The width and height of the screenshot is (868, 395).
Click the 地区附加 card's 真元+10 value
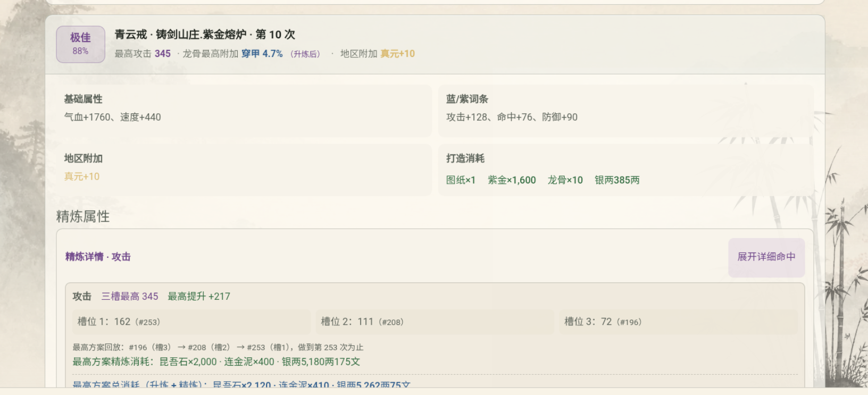[x=82, y=177]
